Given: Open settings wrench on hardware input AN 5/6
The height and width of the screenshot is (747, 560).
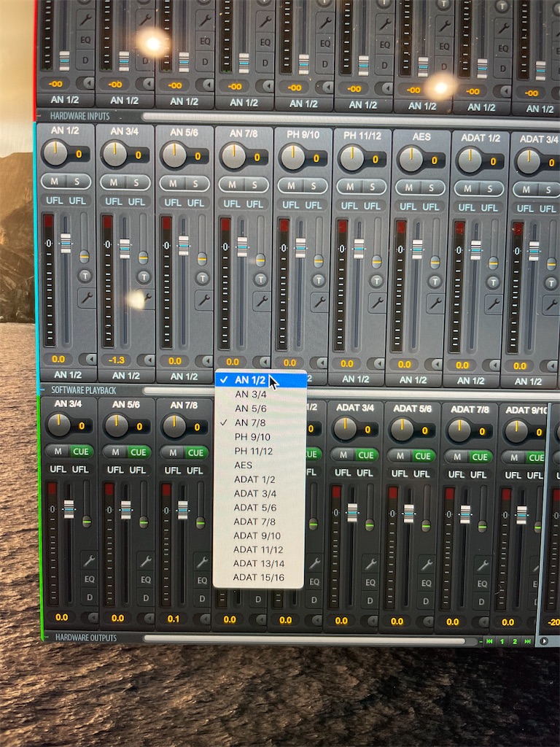Looking at the screenshot, I should [x=204, y=300].
